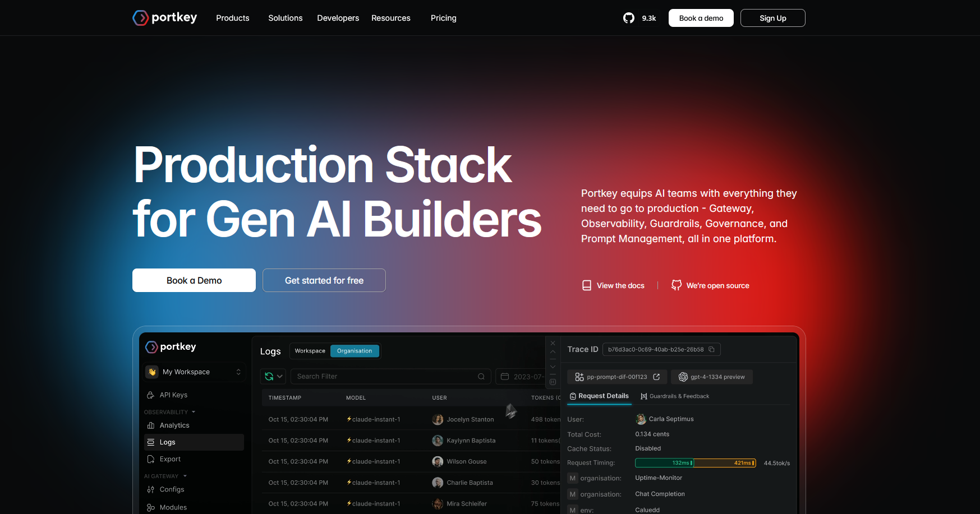Screen dimensions: 980x514
Task: Click inside the Search Filter field
Action: coord(390,376)
